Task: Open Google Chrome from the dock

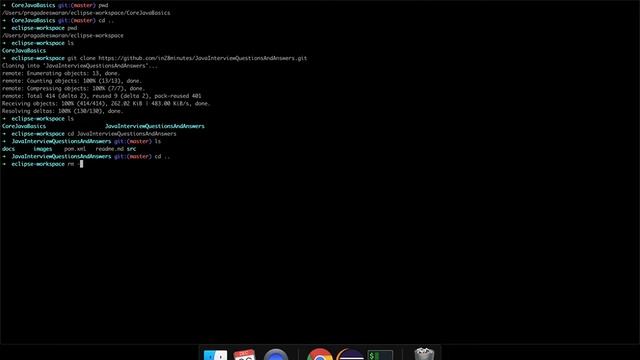Action: click(319, 354)
